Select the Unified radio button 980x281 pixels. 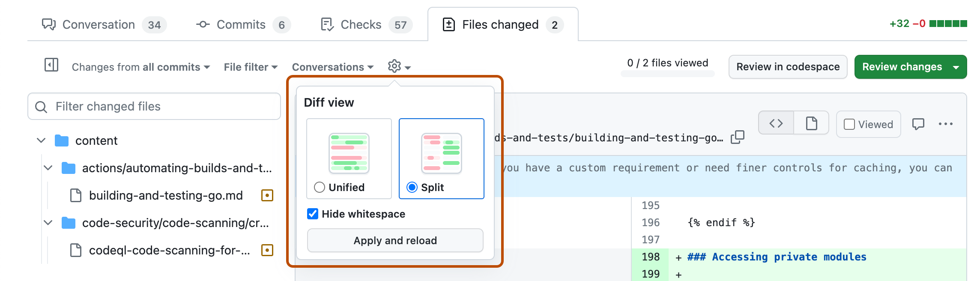(x=320, y=187)
